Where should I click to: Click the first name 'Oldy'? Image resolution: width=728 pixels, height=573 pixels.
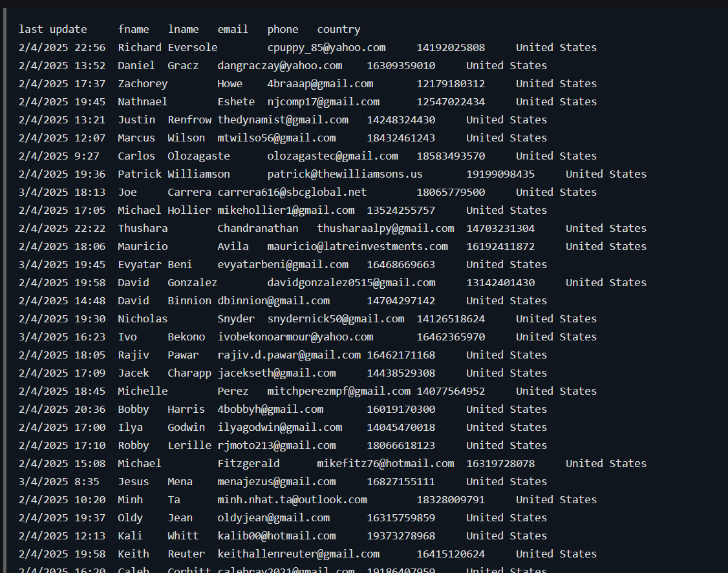pyautogui.click(x=130, y=517)
